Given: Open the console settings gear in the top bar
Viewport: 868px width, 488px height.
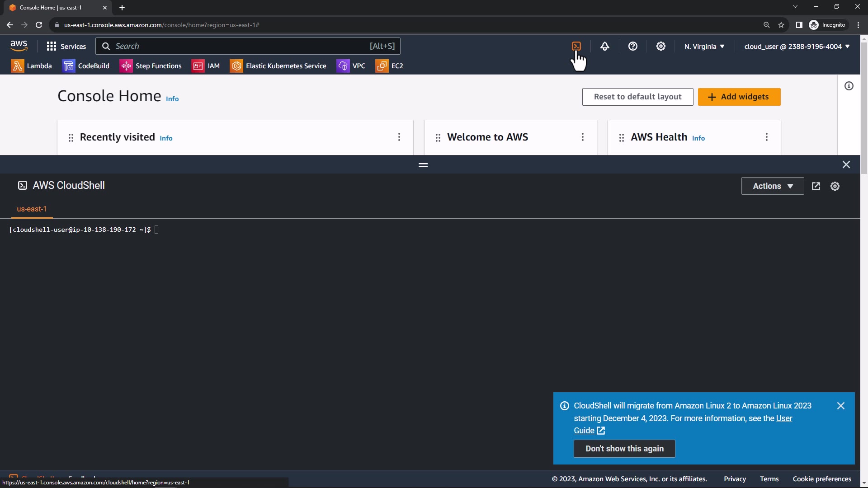Looking at the screenshot, I should pos(660,46).
